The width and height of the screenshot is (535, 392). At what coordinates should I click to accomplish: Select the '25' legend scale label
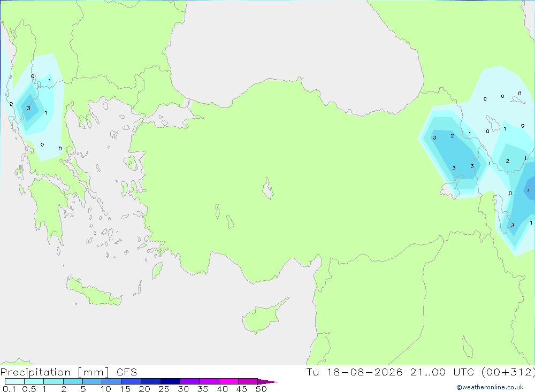(x=164, y=389)
